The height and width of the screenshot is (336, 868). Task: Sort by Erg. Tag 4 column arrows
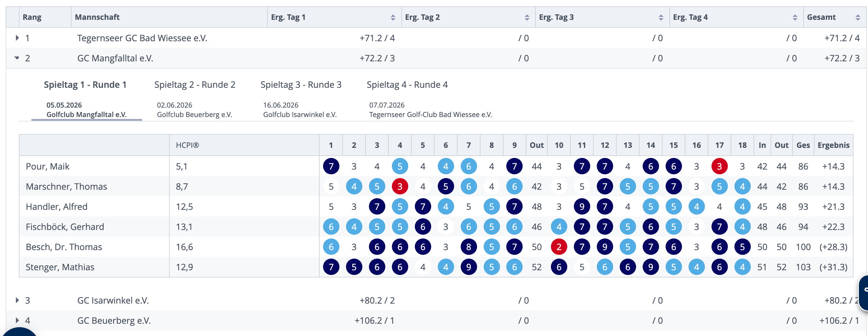[795, 18]
